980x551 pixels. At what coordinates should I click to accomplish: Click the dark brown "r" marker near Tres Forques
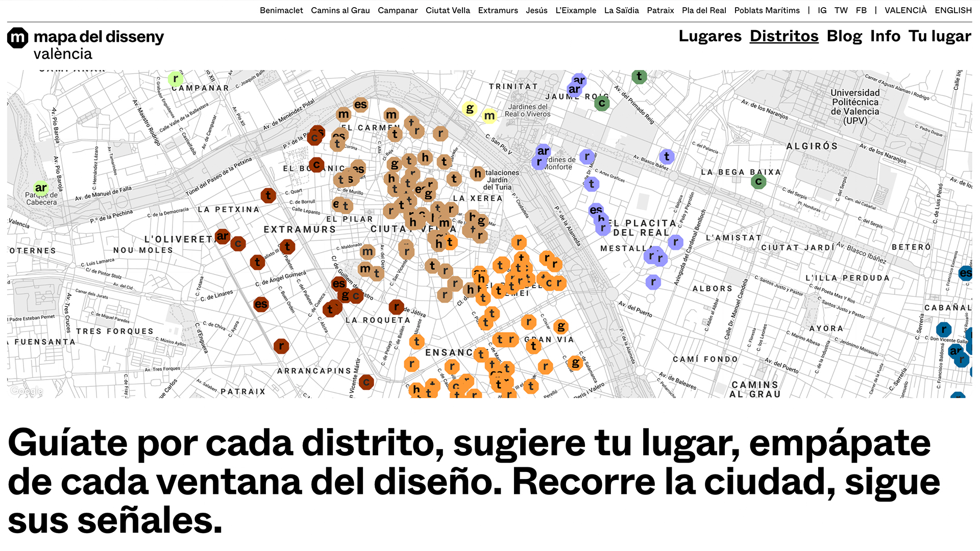(x=281, y=346)
